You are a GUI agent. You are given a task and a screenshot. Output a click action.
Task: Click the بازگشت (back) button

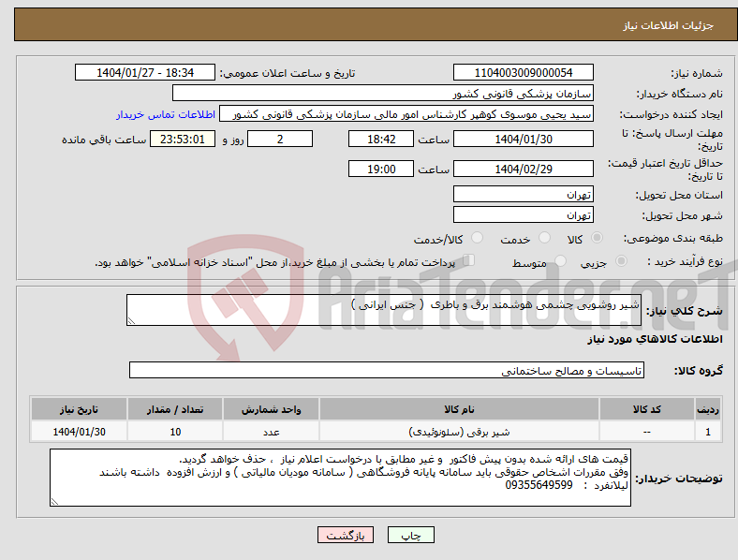point(346,535)
